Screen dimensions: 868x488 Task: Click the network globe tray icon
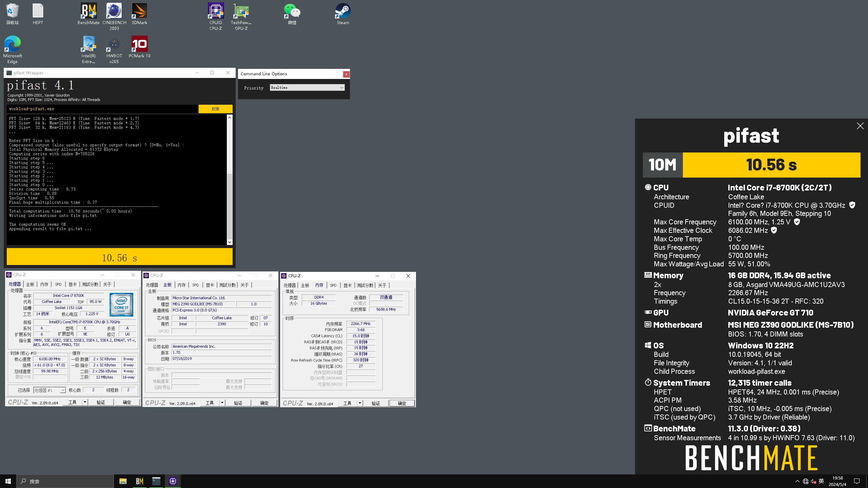[x=806, y=481]
